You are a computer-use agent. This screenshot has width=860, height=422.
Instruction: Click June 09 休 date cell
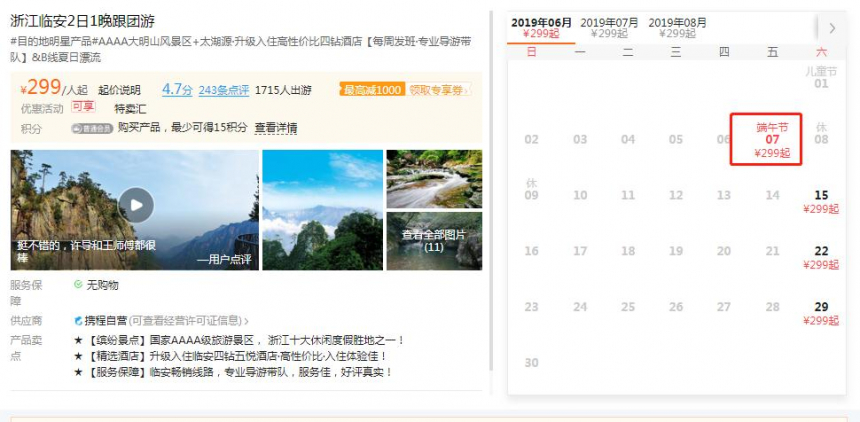(x=531, y=189)
